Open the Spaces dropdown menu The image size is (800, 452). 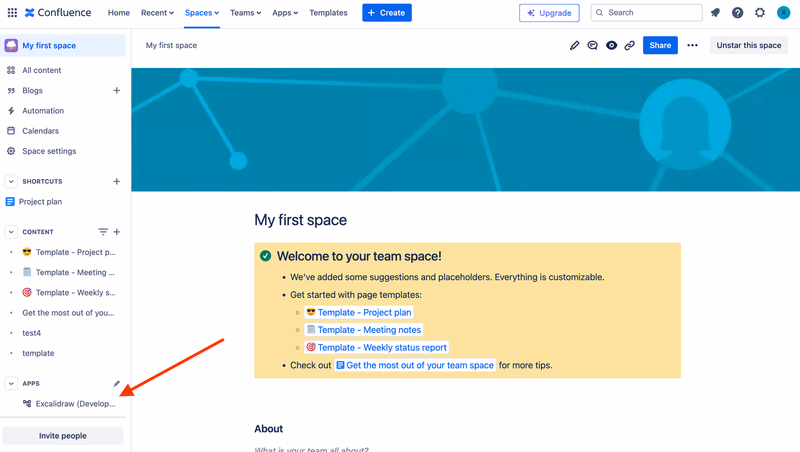(202, 13)
